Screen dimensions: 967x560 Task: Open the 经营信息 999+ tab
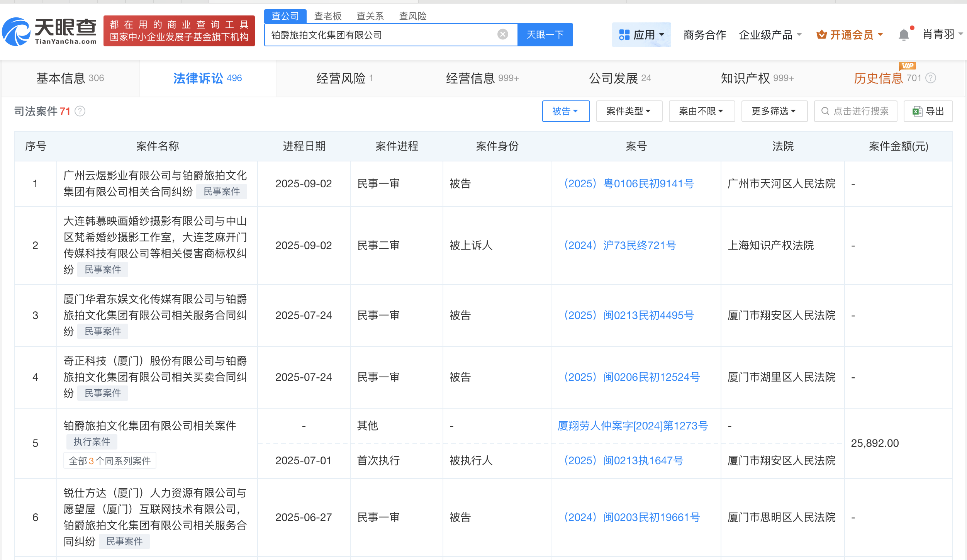[x=482, y=78]
